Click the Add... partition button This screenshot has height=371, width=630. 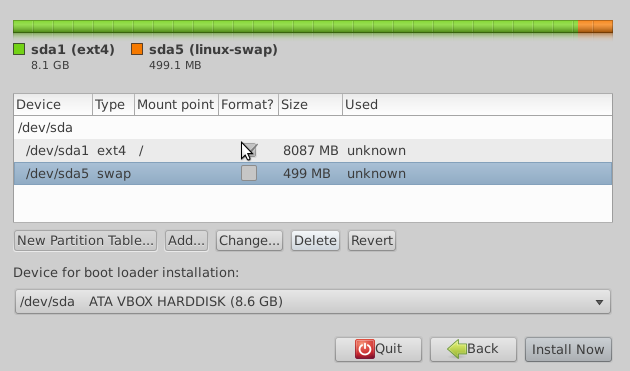coord(186,240)
